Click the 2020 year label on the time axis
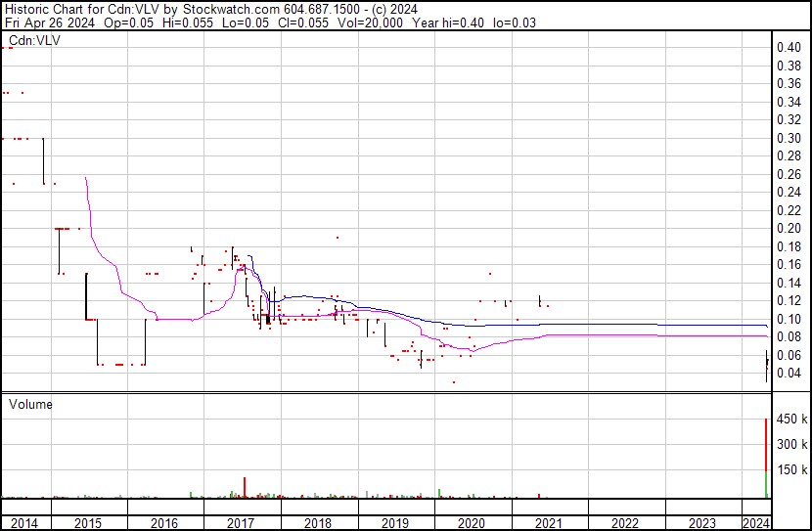This screenshot has height=531, width=812. (x=472, y=523)
